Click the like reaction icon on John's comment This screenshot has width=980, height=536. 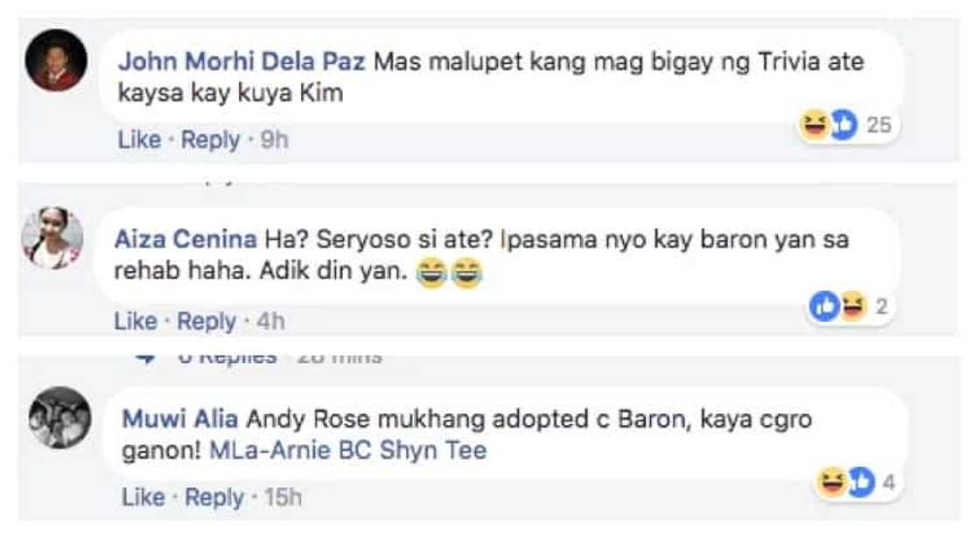click(843, 124)
